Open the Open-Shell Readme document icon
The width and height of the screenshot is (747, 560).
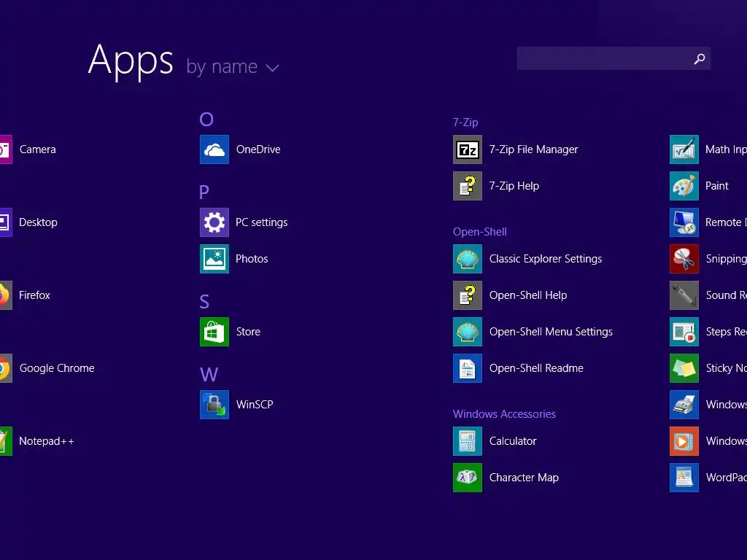click(468, 368)
